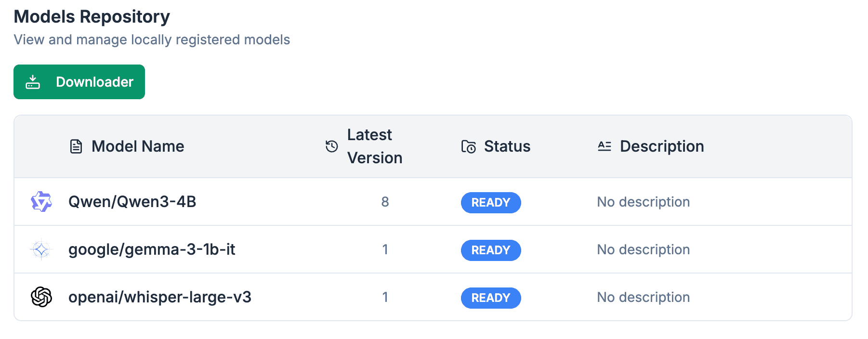The width and height of the screenshot is (868, 339).
Task: Click the Model Name column header
Action: point(138,146)
